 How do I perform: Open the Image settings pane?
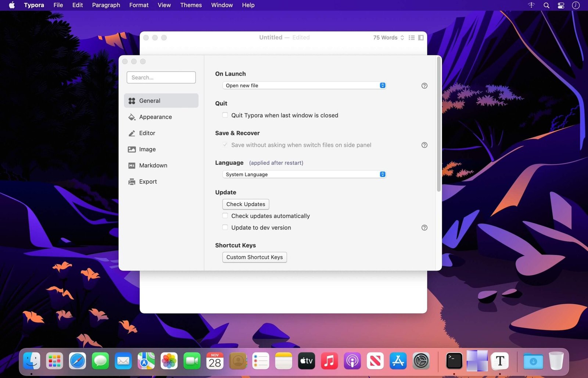tap(147, 149)
